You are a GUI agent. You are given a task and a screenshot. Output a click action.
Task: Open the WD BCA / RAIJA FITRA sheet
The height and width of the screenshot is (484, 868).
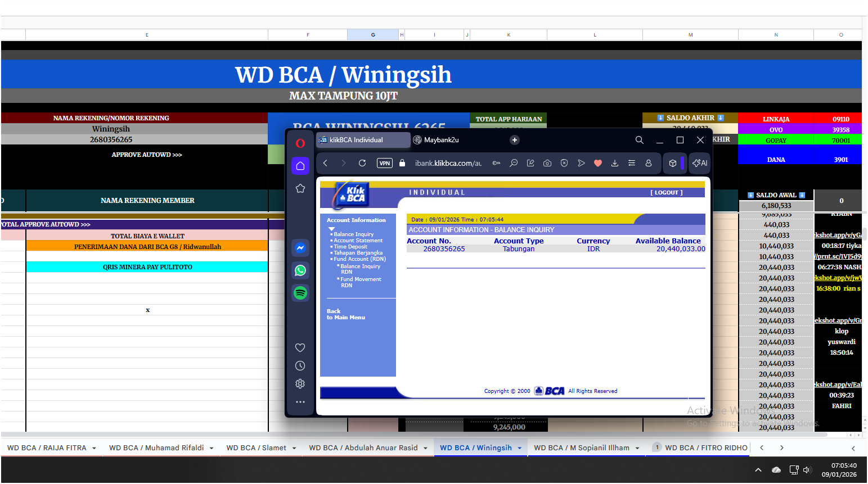click(47, 448)
